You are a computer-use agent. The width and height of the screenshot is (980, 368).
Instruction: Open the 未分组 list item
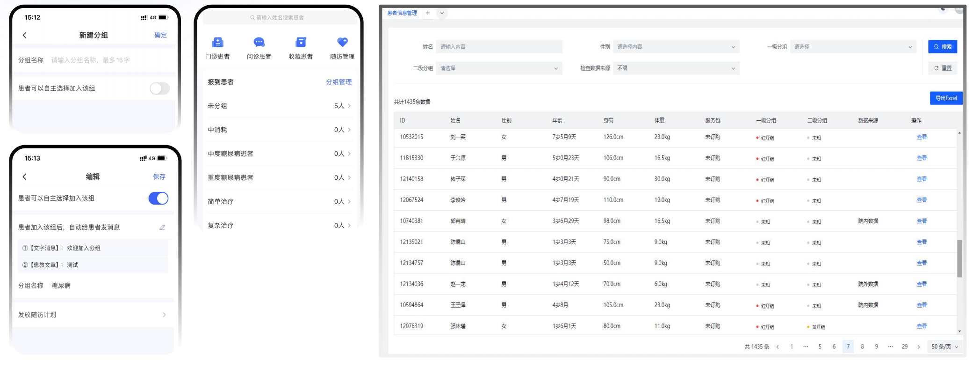click(x=279, y=106)
